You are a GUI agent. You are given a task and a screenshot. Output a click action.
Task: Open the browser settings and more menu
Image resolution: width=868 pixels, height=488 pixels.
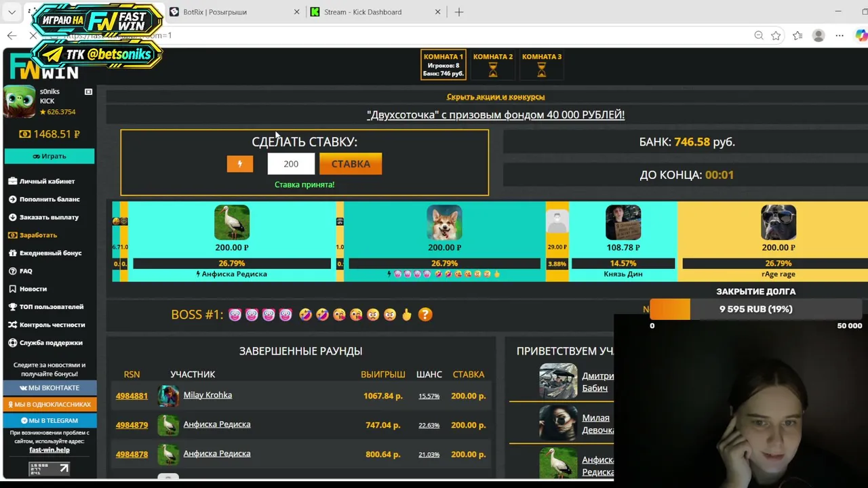click(x=840, y=35)
